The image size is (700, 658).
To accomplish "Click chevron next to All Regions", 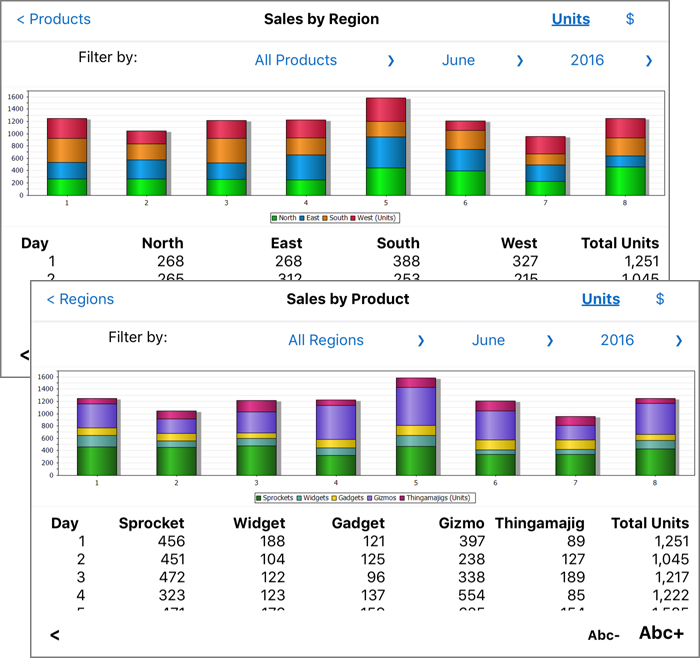I will [421, 341].
